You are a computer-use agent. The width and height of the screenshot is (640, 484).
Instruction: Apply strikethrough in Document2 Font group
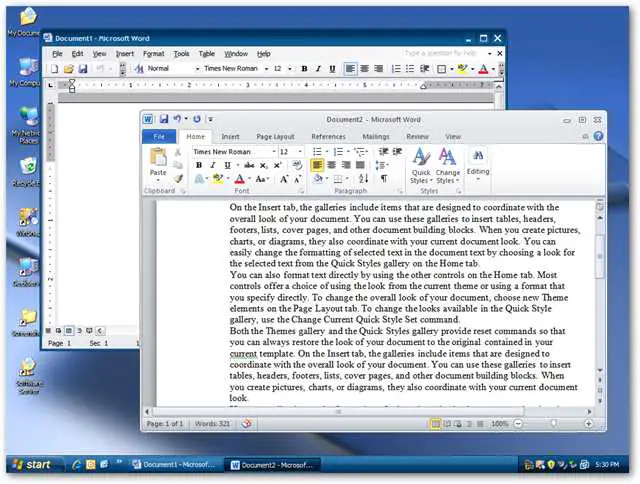[249, 165]
